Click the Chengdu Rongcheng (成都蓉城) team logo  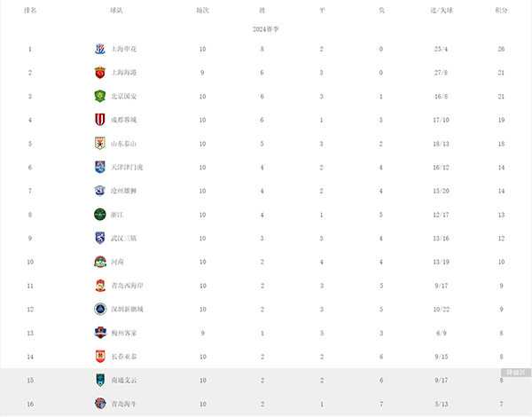click(x=100, y=120)
